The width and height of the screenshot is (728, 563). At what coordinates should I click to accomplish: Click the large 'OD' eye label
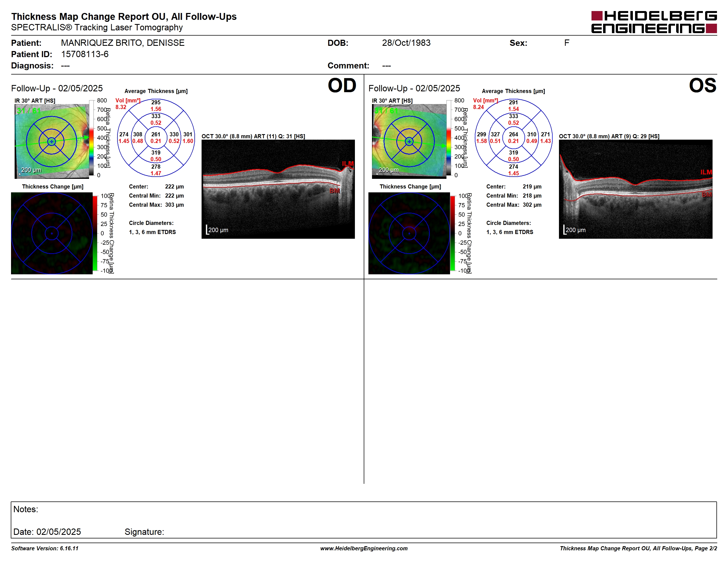[x=342, y=85]
